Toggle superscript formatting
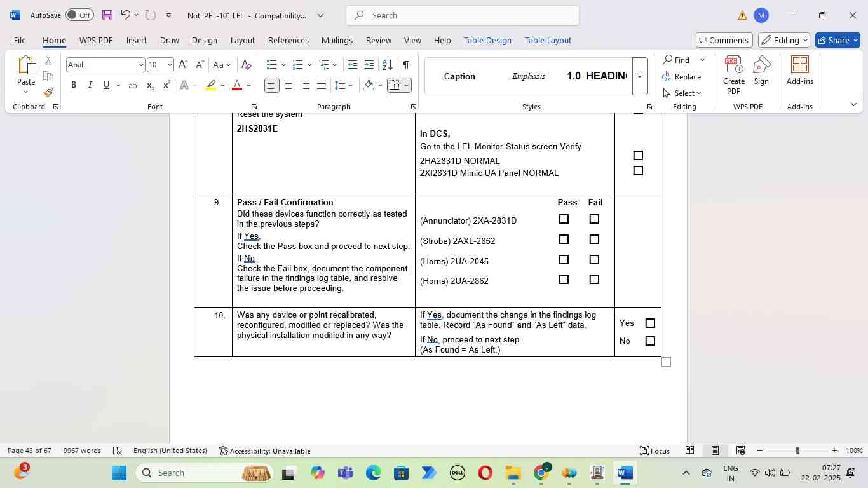 point(166,85)
